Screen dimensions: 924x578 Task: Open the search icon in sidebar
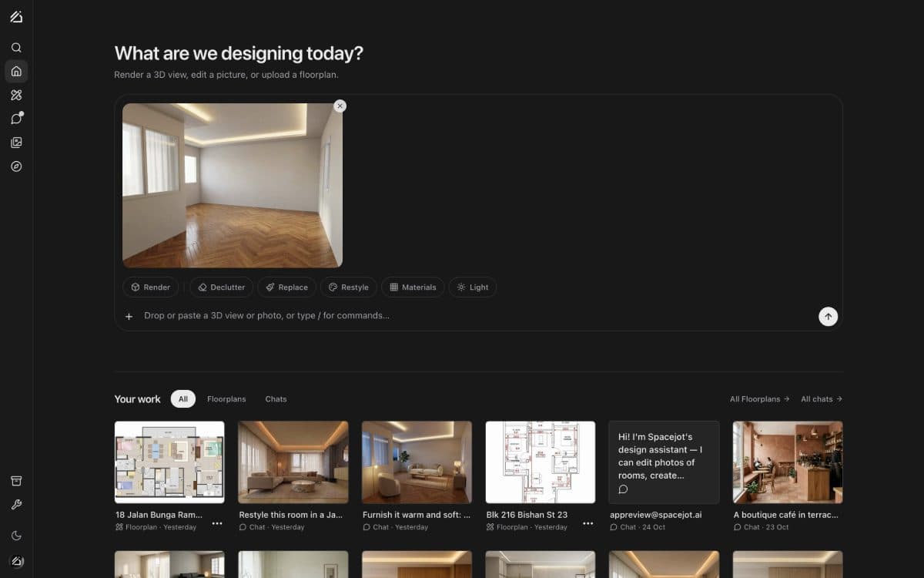(x=16, y=48)
